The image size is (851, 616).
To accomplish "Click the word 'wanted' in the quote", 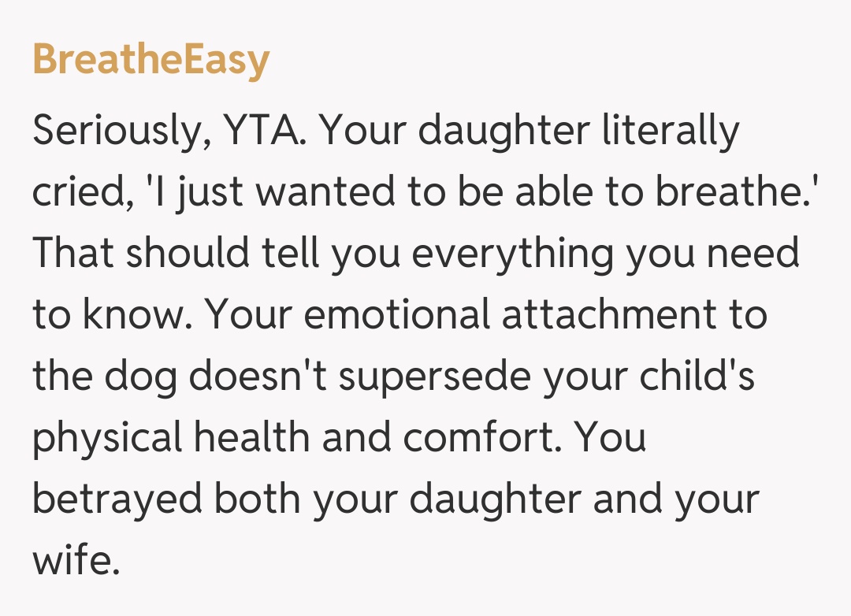I will pos(295,193).
